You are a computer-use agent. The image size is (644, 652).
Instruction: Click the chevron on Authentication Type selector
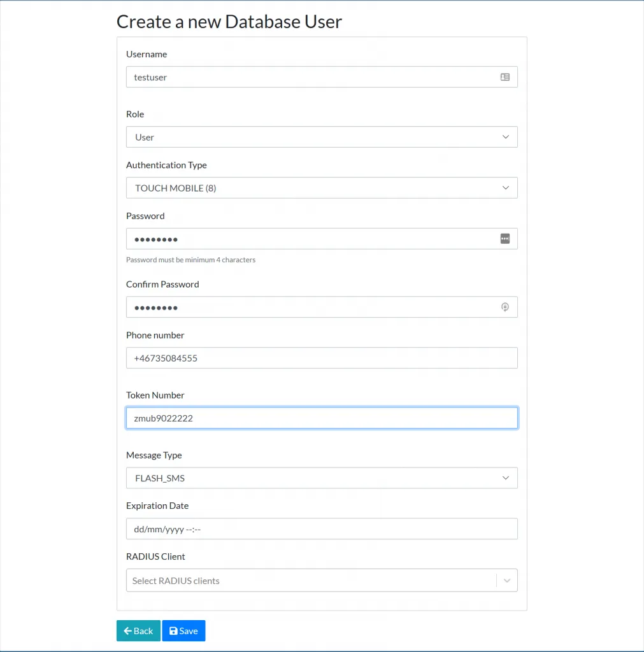505,188
